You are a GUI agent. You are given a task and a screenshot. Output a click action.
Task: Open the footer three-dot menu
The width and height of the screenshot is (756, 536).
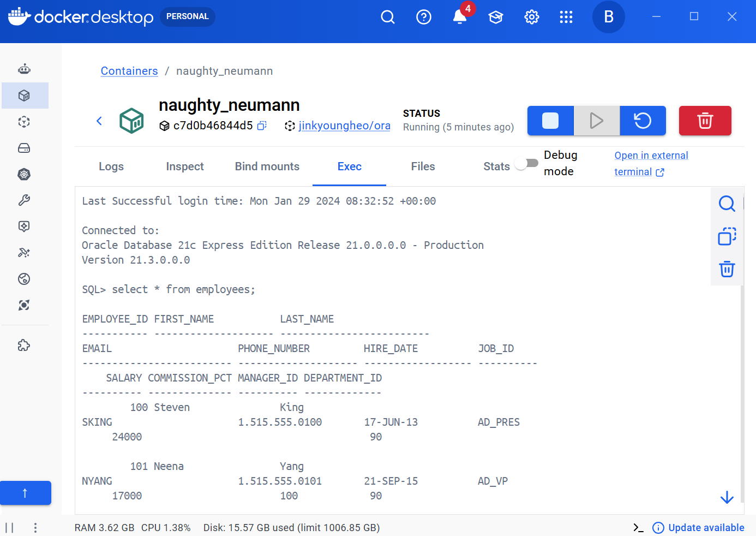tap(35, 527)
